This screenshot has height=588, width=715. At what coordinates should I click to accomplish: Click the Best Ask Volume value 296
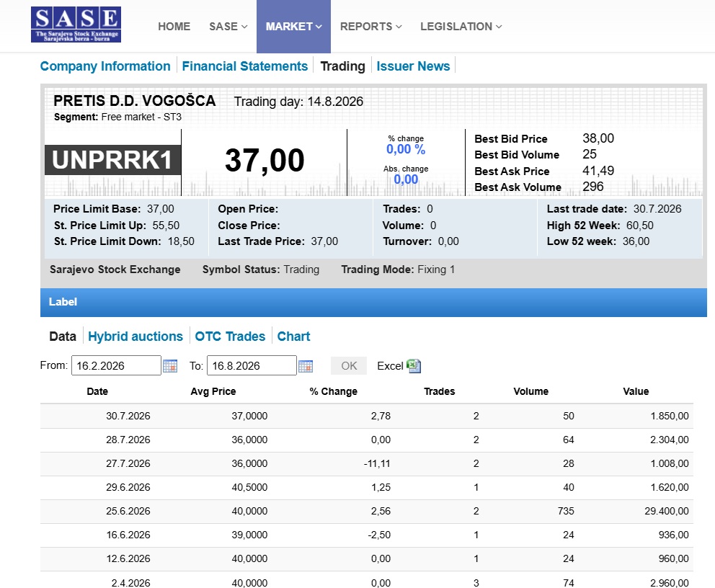point(592,187)
